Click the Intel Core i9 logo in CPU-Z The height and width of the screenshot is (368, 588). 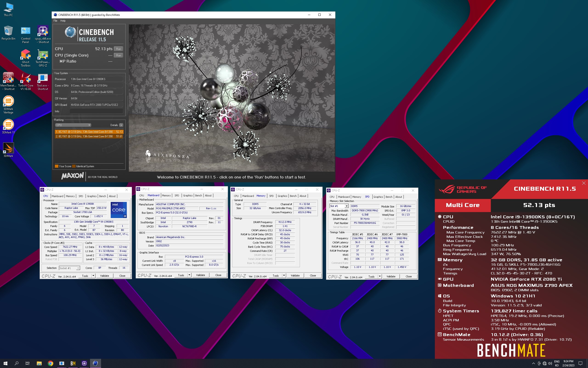(119, 210)
